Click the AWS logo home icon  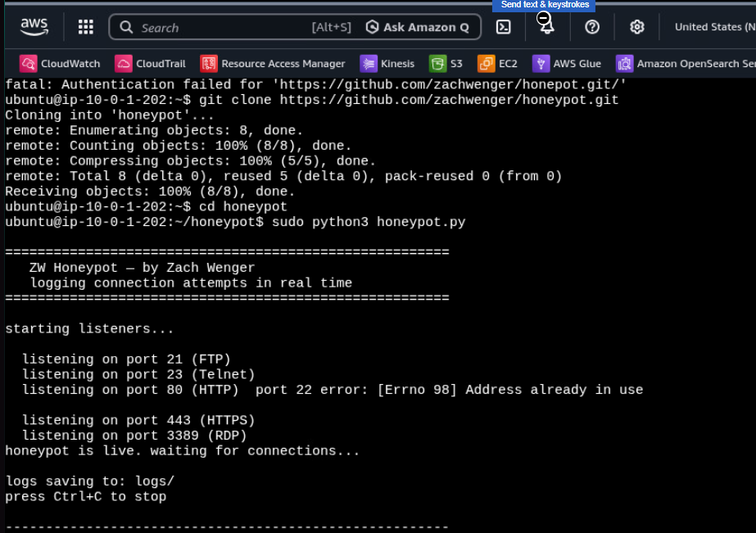tap(34, 26)
